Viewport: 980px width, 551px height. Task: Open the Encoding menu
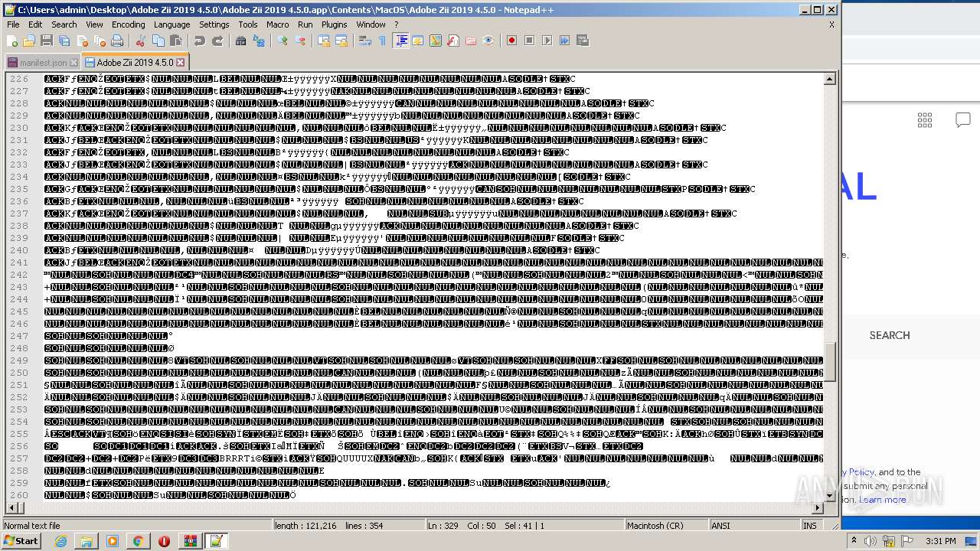128,24
